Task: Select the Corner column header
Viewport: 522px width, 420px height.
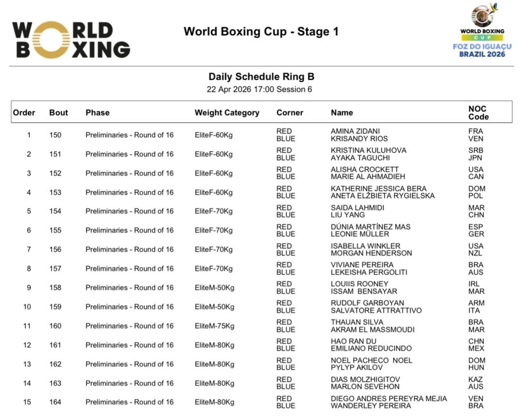Action: 290,113
